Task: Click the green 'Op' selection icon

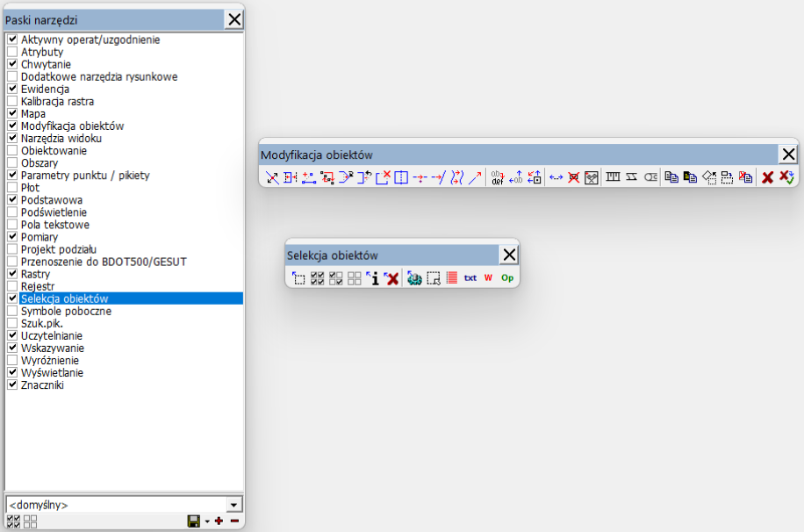Action: 507,278
